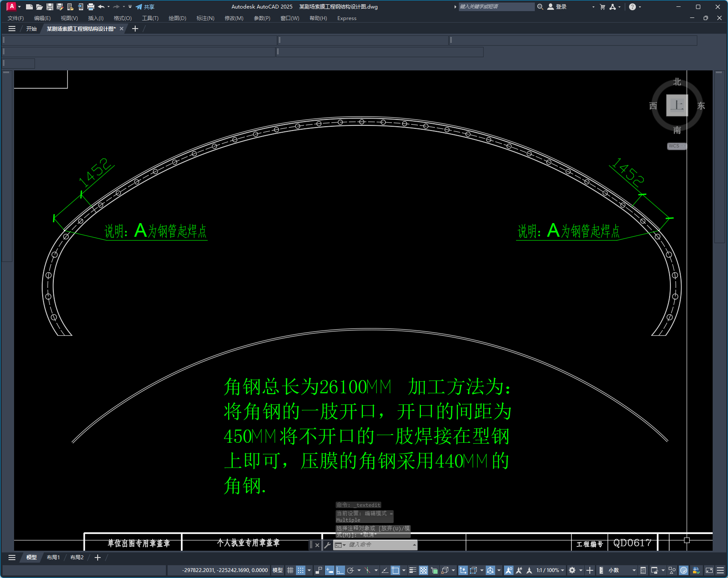The height and width of the screenshot is (578, 728).
Task: Click the Quick Properties icon in status bar
Action: tap(643, 570)
